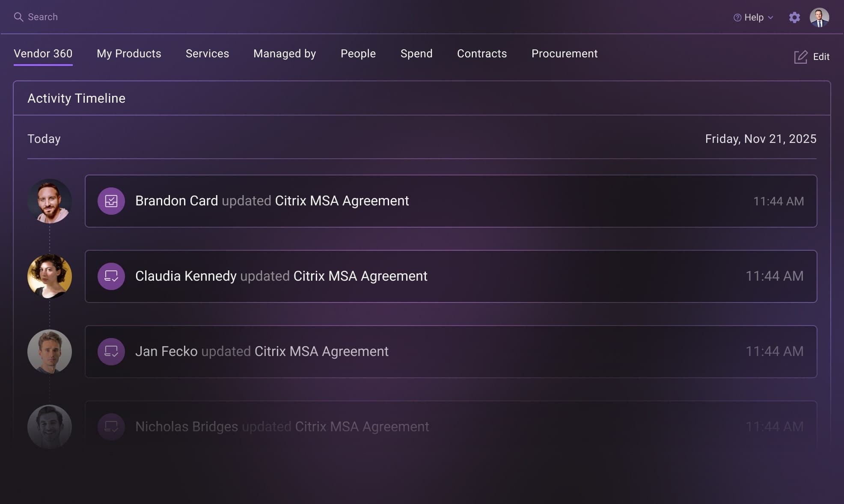Expand the Help dropdown chevron

tap(770, 18)
